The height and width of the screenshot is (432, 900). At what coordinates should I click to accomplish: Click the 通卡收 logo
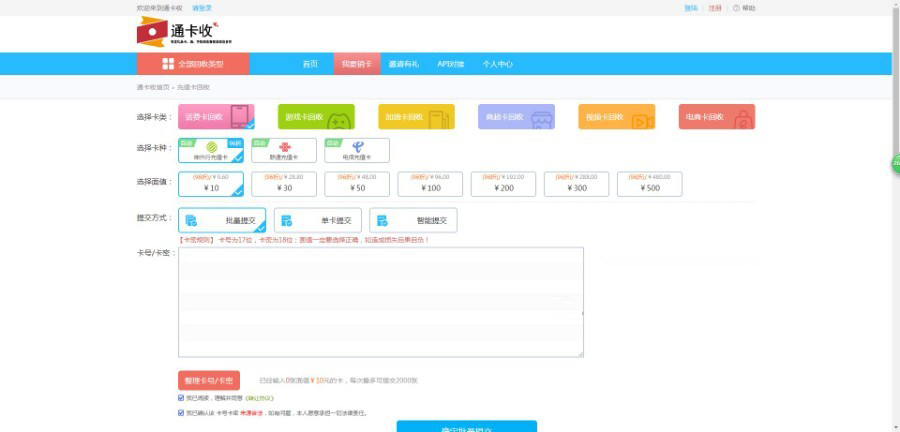point(177,32)
